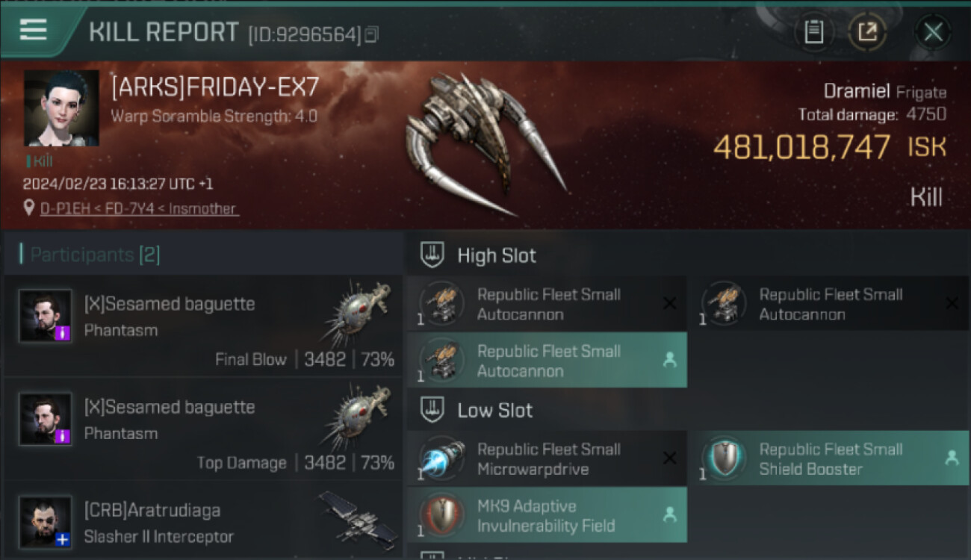Toggle highlighted Republic Fleet Small Autocannon
This screenshot has width=971, height=560.
547,361
